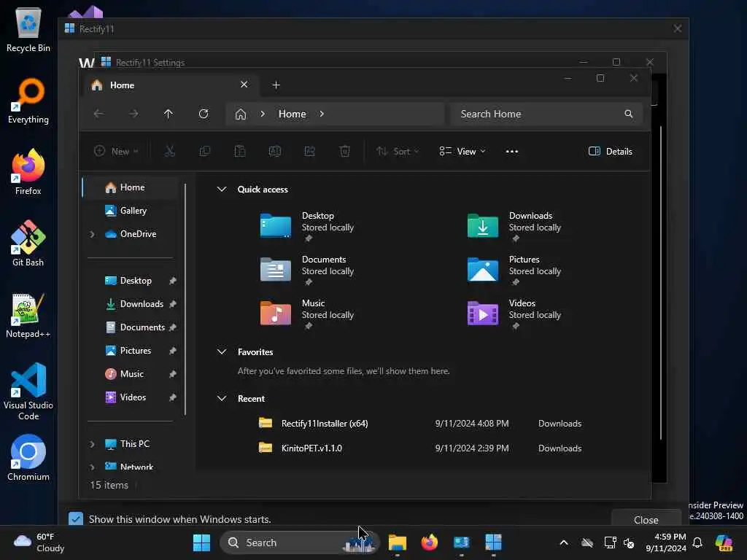This screenshot has height=560, width=747.
Task: Select the Recycle Bin desktop icon
Action: [x=28, y=29]
